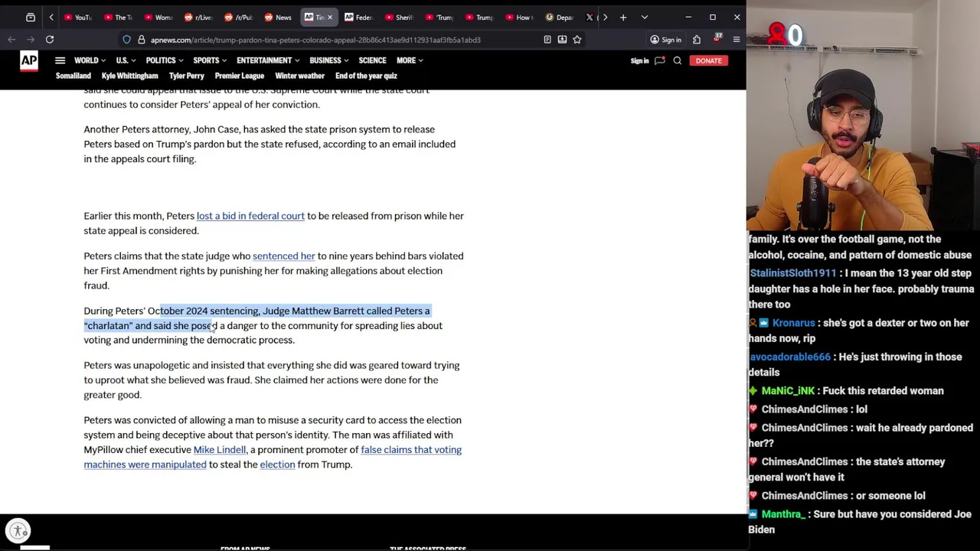Screen dimensions: 980x551
Task: Go forward using browser forward arrow
Action: tap(31, 39)
